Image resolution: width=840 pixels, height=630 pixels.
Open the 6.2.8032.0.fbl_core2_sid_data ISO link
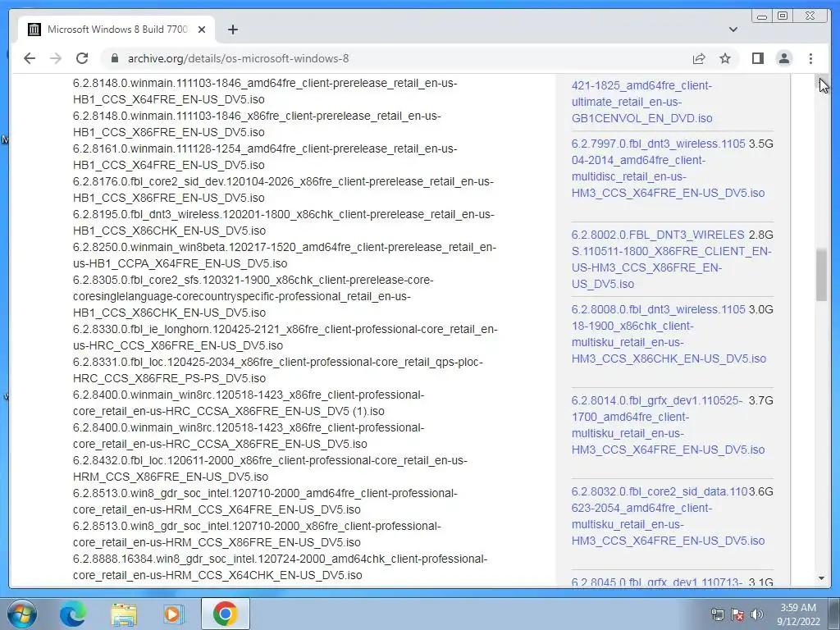[x=668, y=516]
